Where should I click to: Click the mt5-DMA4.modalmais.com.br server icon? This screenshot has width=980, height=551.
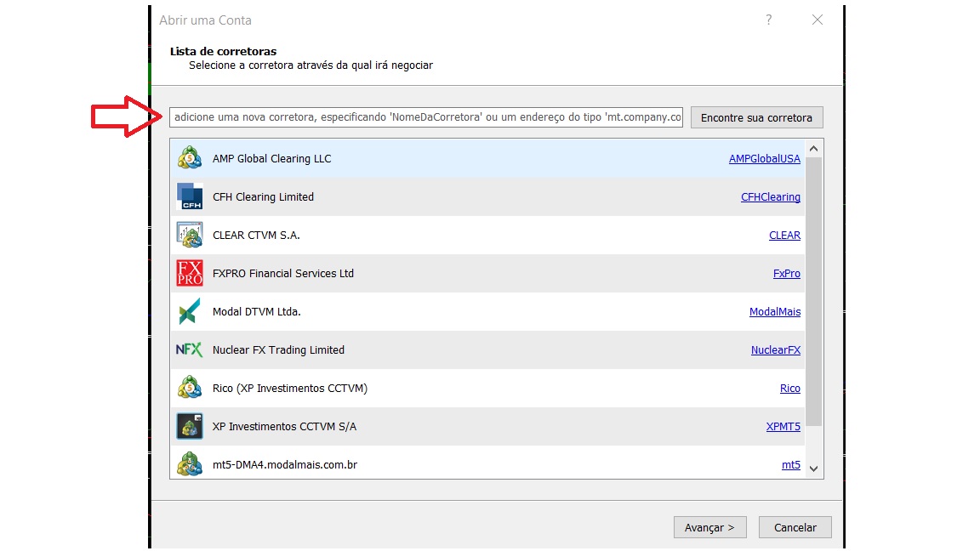[189, 465]
